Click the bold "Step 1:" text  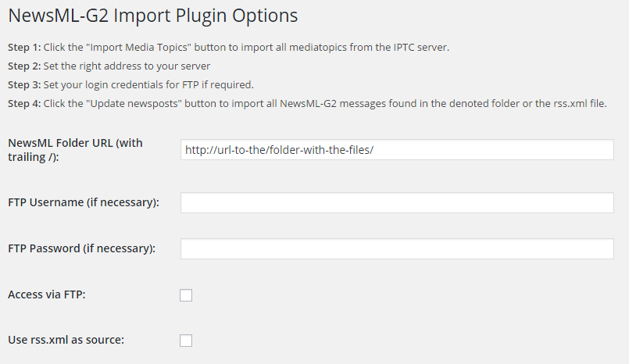(x=23, y=48)
